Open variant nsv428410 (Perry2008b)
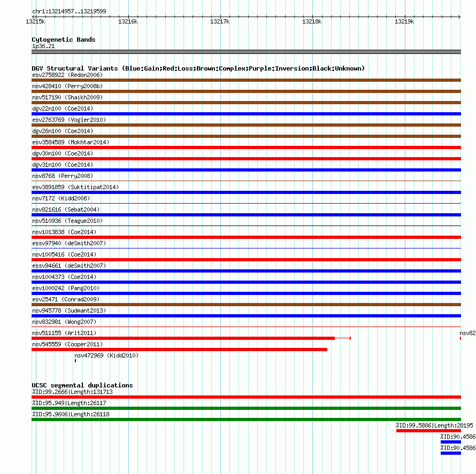Screen dimensions: 476x474 [x=67, y=86]
